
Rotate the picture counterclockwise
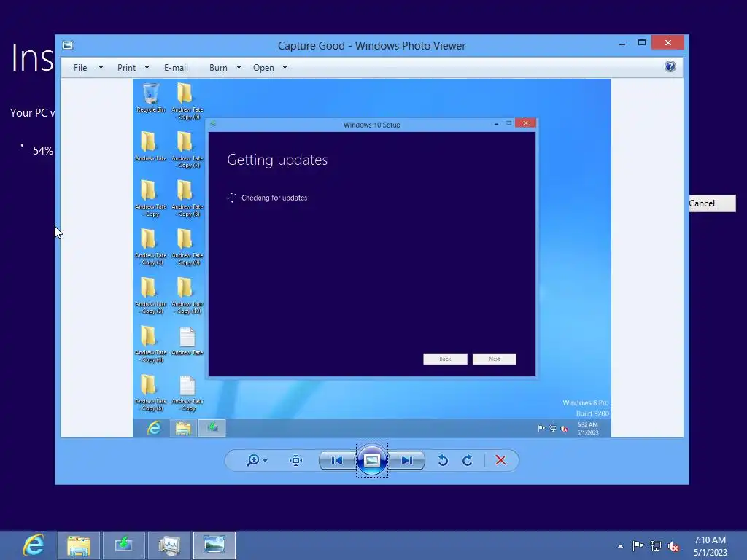tap(443, 461)
